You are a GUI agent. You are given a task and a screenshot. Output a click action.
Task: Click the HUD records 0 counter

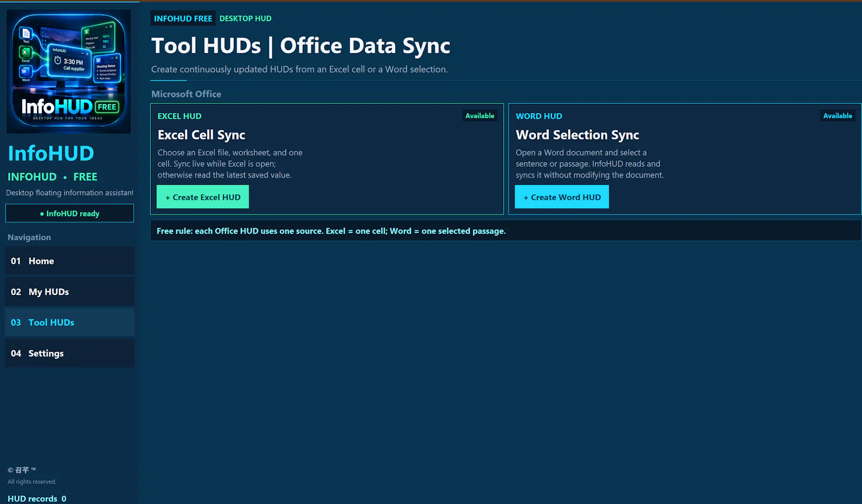point(37,499)
